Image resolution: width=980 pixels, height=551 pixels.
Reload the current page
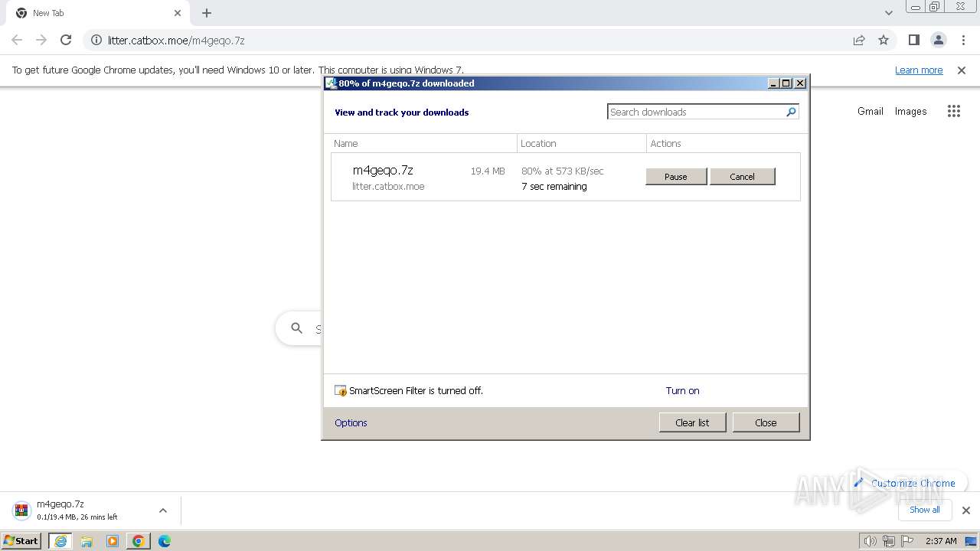[66, 40]
